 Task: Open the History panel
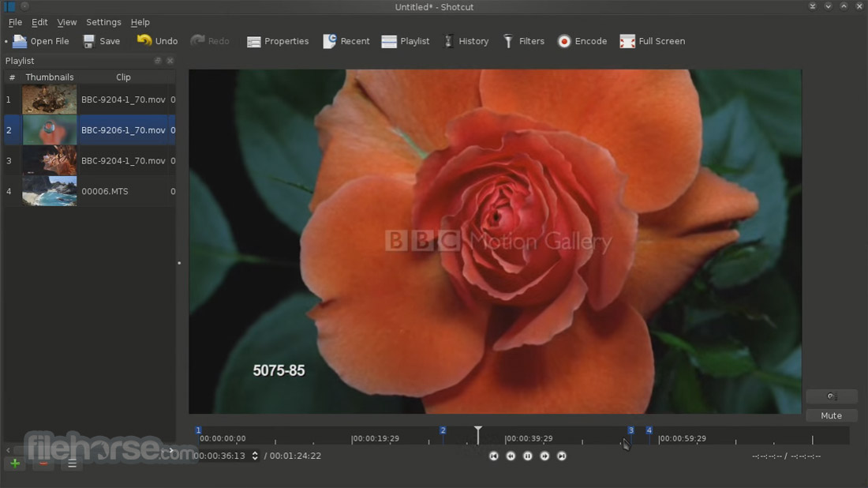[466, 41]
